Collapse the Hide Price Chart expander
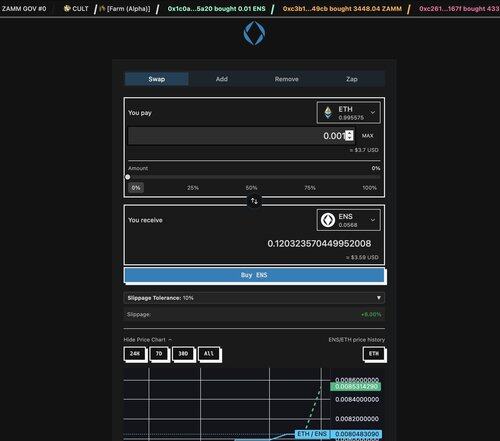This screenshot has width=500, height=441. point(148,340)
